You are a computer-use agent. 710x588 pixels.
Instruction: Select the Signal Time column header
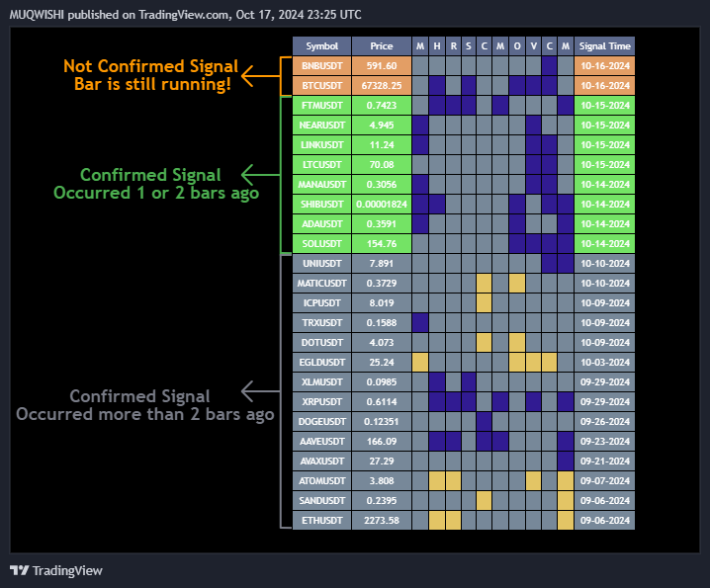pyautogui.click(x=604, y=45)
